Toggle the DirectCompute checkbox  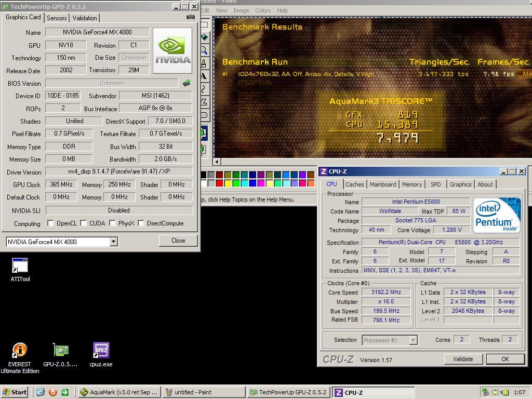coord(141,223)
